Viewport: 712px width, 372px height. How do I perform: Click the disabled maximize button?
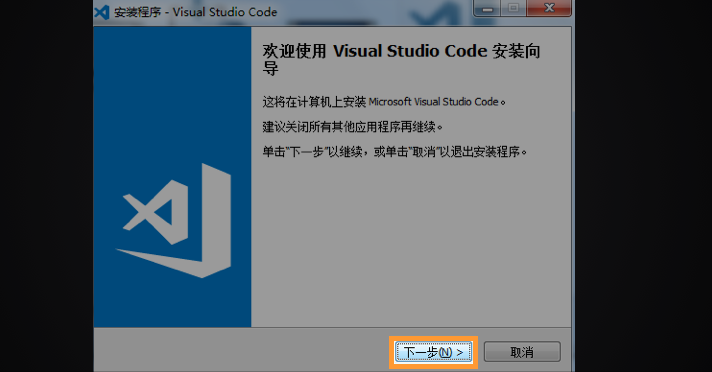pos(514,8)
